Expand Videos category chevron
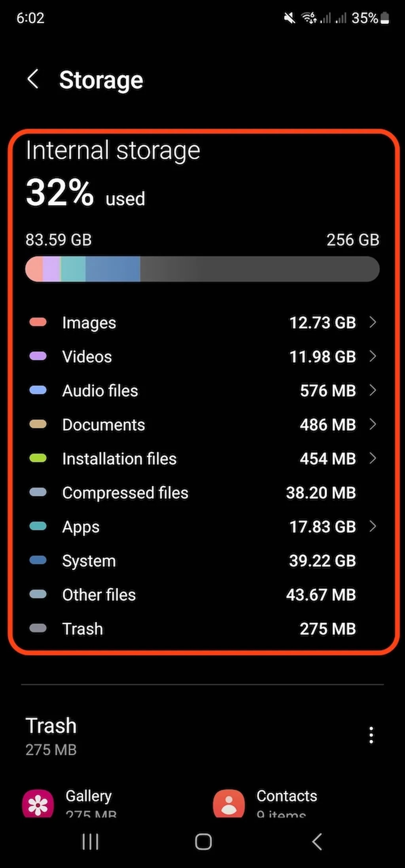The image size is (405, 868). point(372,356)
